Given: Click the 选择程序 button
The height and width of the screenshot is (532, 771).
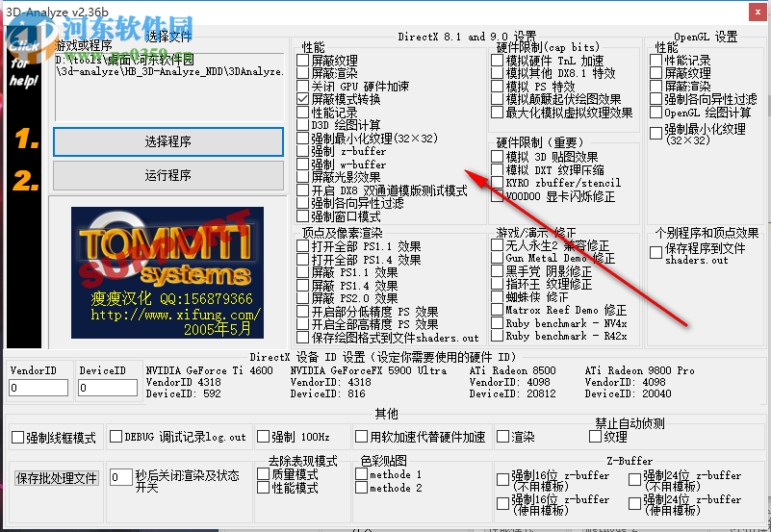Looking at the screenshot, I should (x=168, y=142).
